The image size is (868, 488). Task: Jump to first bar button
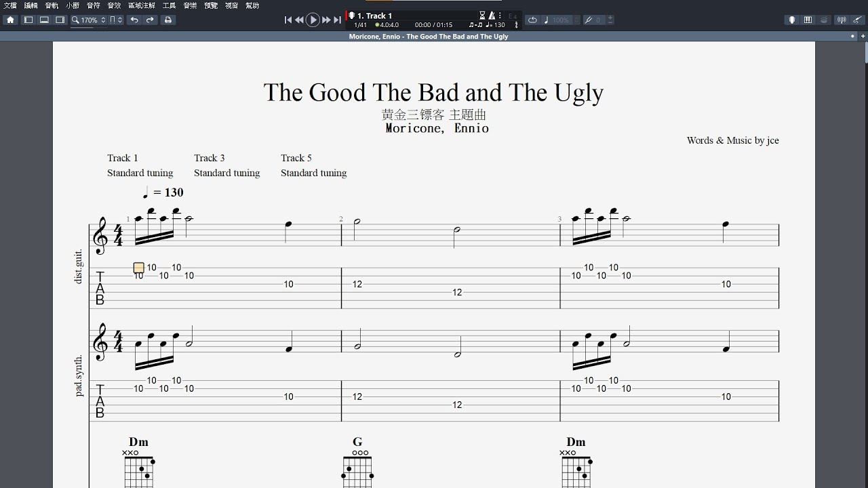pyautogui.click(x=288, y=20)
